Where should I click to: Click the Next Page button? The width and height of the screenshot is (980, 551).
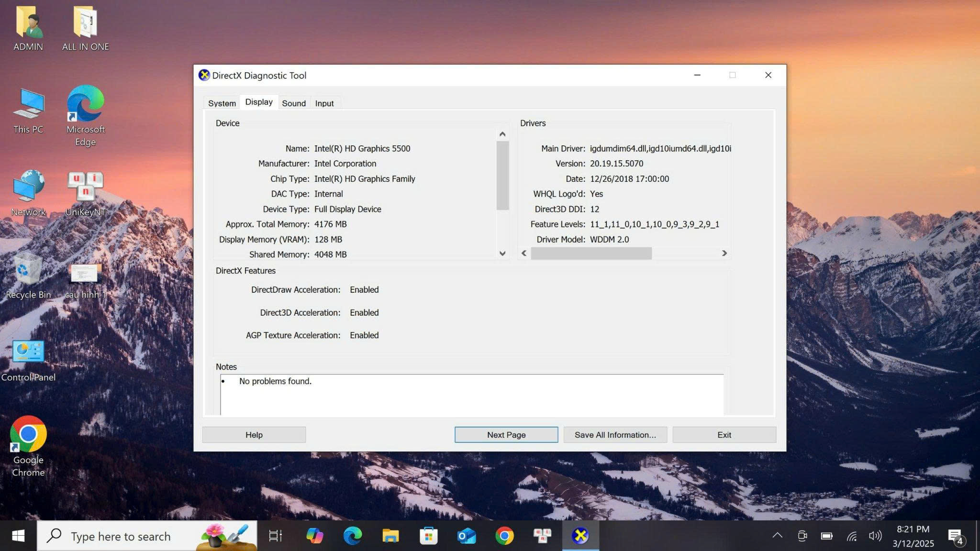[506, 435]
